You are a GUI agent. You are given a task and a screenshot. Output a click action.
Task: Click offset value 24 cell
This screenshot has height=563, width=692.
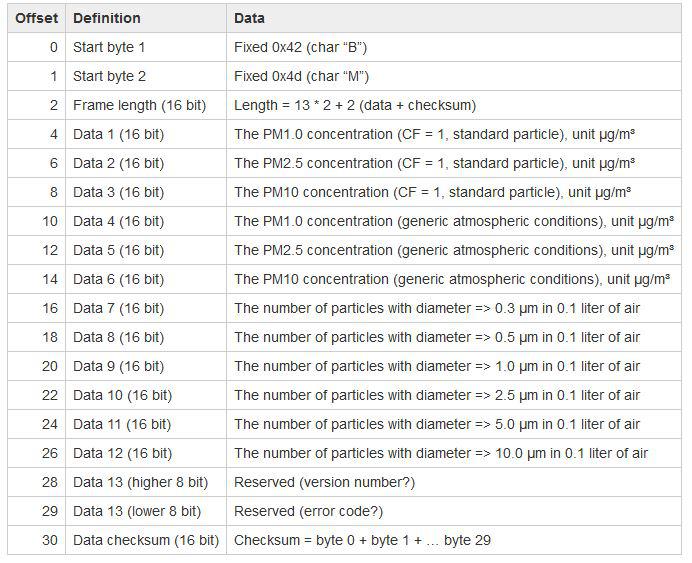(x=36, y=424)
